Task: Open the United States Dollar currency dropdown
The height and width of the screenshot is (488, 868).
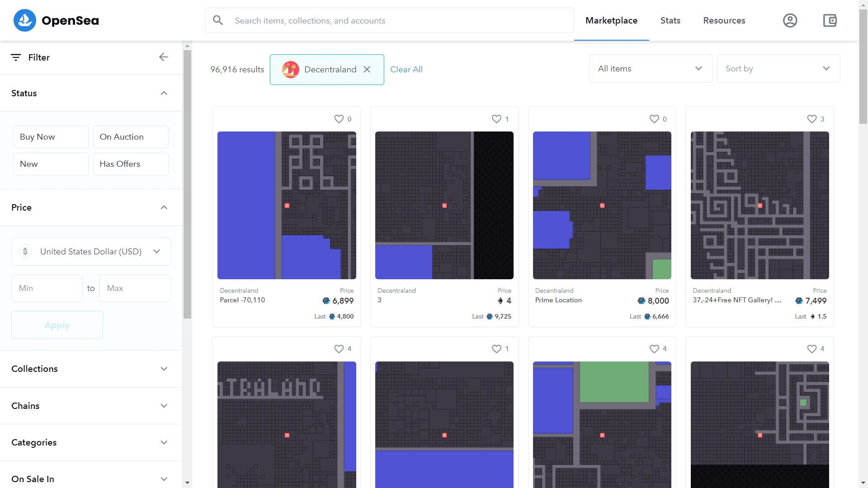Action: pyautogui.click(x=91, y=251)
